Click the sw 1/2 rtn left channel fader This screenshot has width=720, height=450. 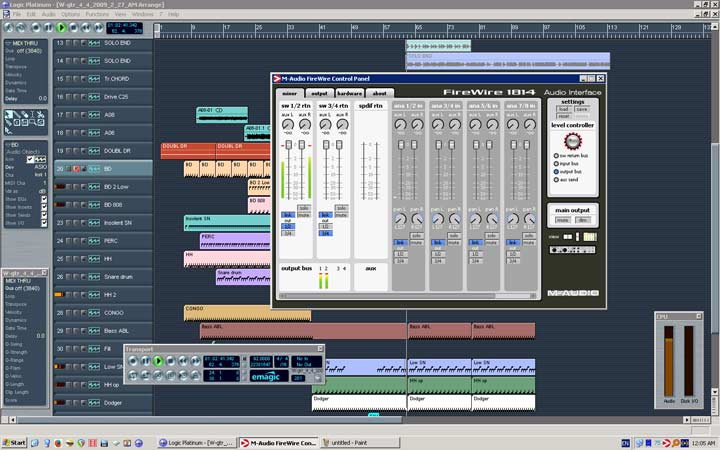pyautogui.click(x=288, y=145)
